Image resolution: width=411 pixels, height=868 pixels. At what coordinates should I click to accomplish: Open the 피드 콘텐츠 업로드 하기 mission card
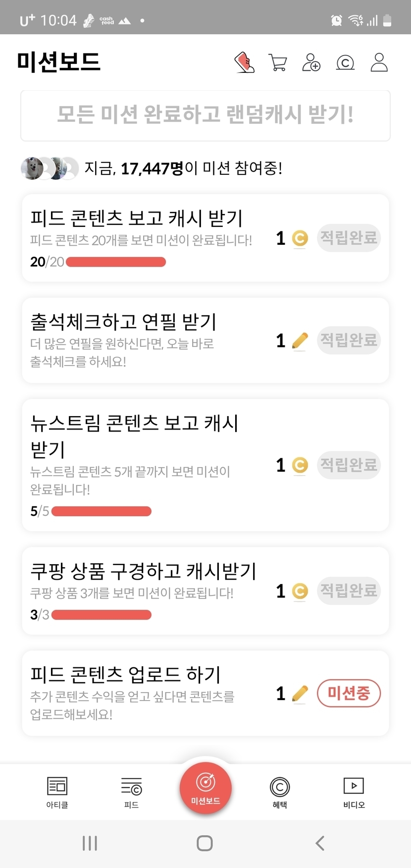click(x=149, y=693)
